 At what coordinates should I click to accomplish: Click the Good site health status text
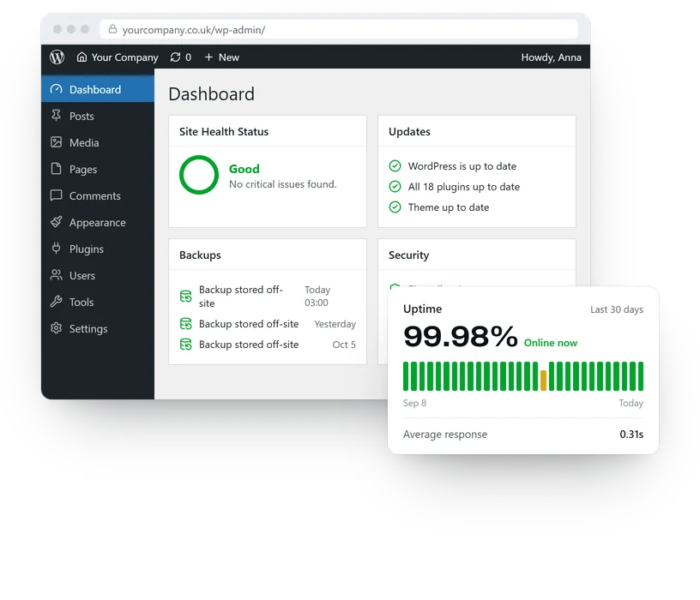pos(244,169)
